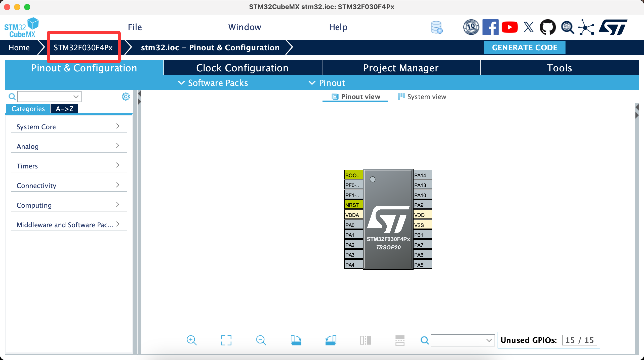644x360 pixels.
Task: Click the STM32CubeMX logo
Action: pos(22,27)
